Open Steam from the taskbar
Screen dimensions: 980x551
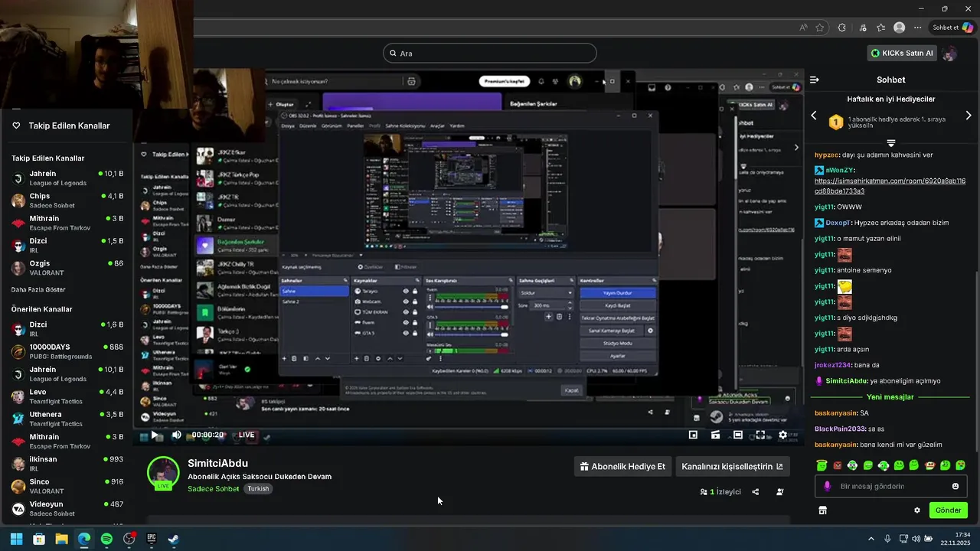coord(174,539)
